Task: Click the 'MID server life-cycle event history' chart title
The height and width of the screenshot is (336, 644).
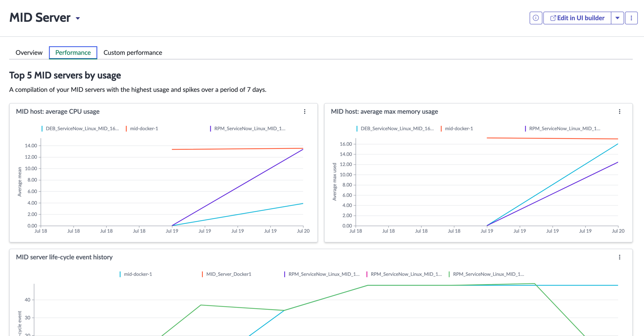Action: point(64,257)
